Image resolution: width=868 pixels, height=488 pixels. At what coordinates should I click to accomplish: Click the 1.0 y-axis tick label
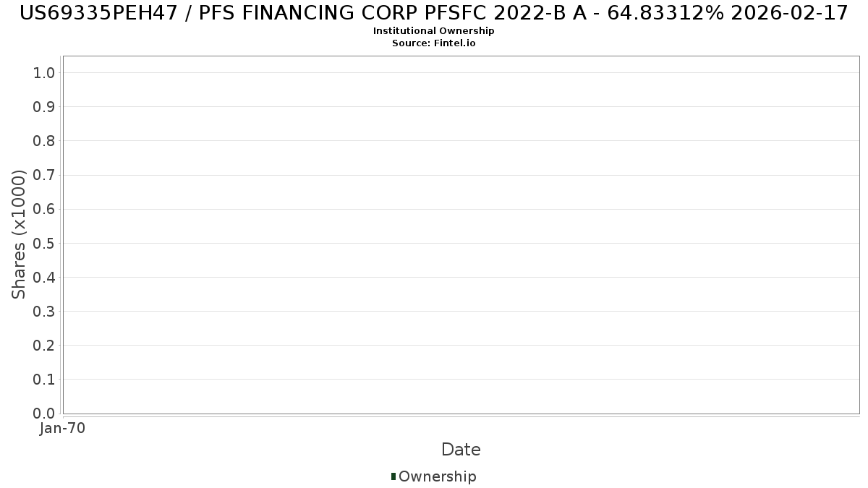click(44, 72)
